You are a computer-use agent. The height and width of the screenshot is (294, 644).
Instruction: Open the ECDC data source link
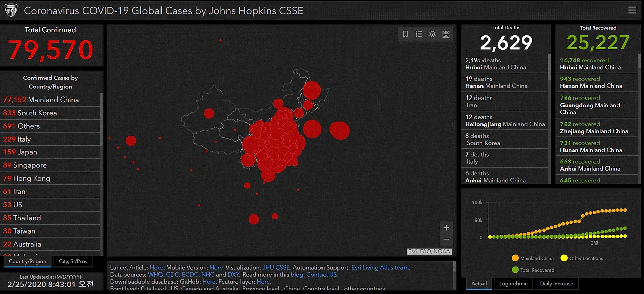click(190, 275)
